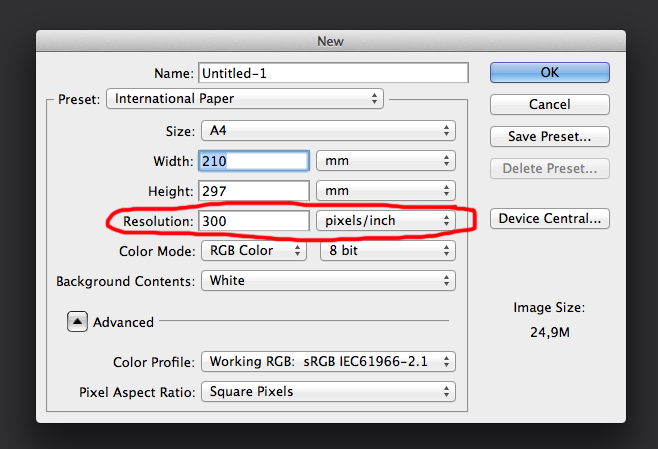Open the 8 bit depth dropdown

(x=386, y=251)
